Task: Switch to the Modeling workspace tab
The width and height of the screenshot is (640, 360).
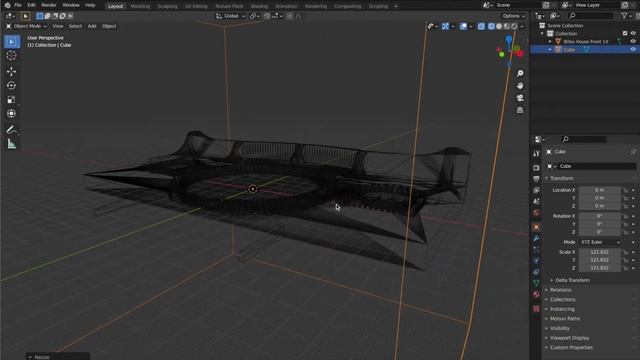Action: tap(140, 6)
